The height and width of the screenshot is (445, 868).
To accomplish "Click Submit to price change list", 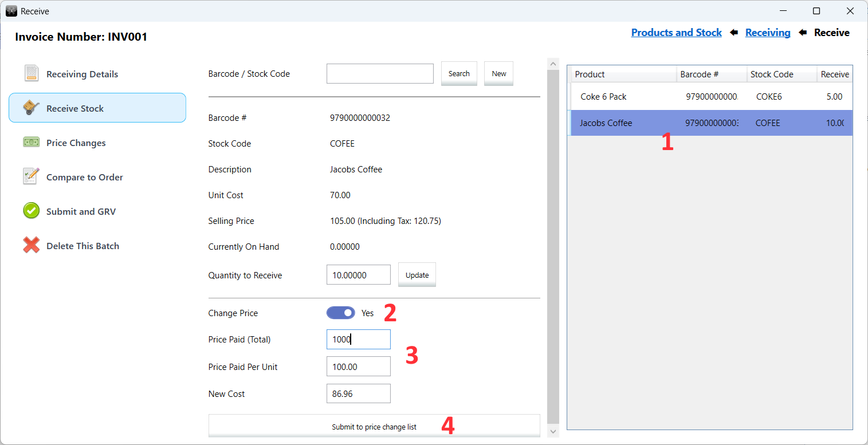I will click(x=374, y=427).
